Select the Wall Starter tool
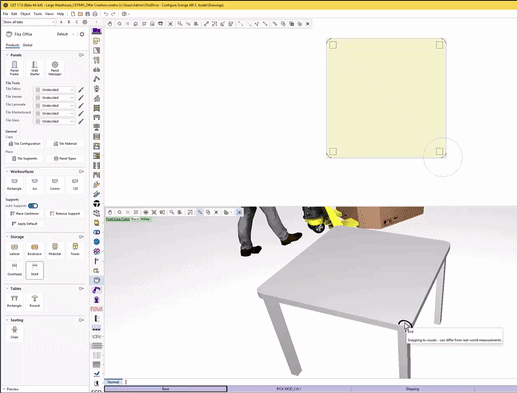This screenshot has width=517, height=393. point(35,68)
